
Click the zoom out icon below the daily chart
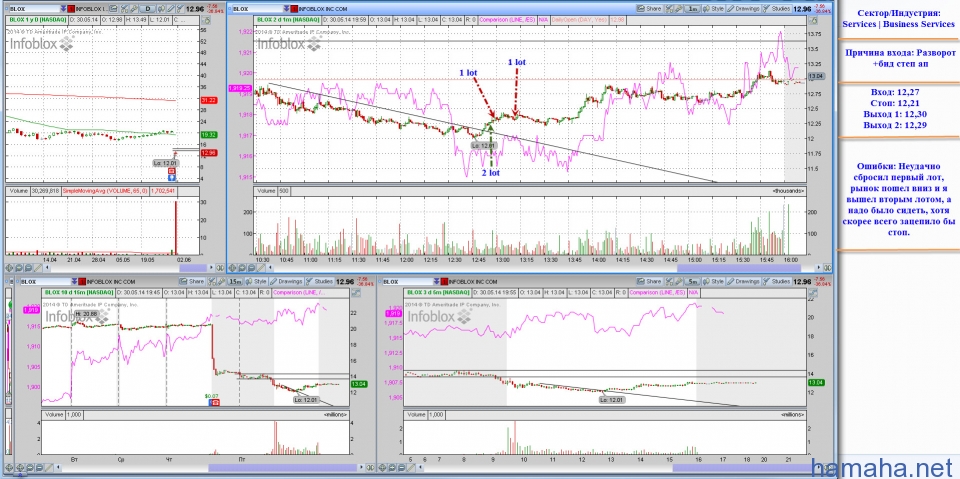(x=28, y=268)
